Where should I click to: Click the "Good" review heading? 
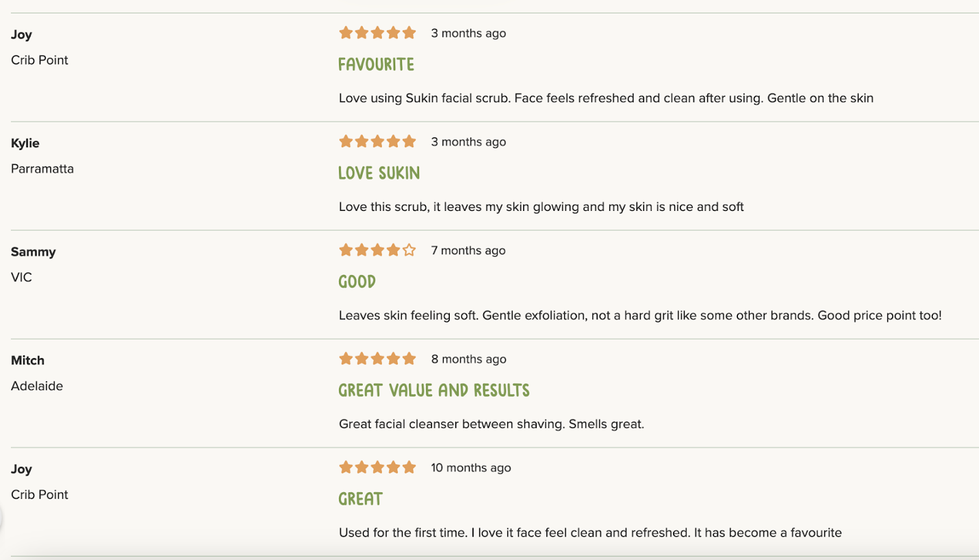pyautogui.click(x=357, y=281)
